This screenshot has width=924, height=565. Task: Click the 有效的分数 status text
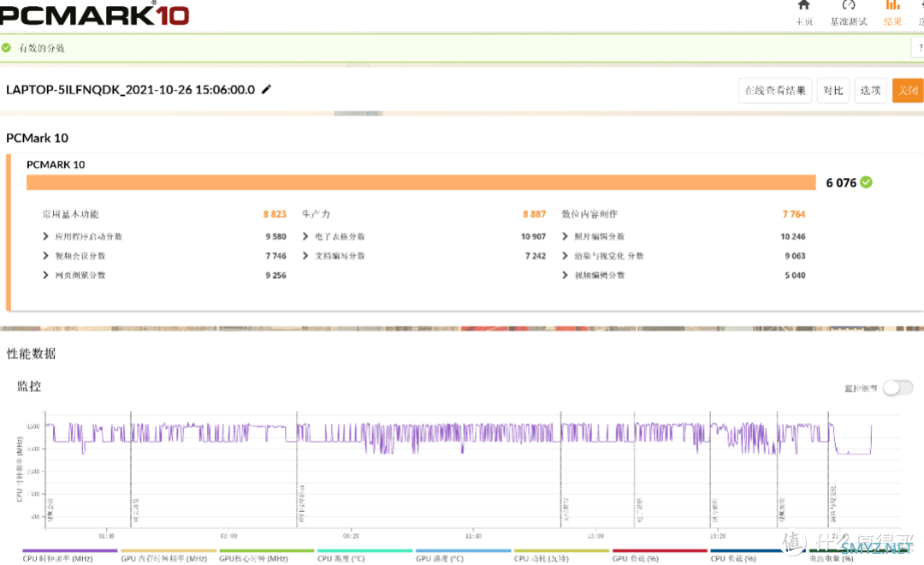coord(41,48)
